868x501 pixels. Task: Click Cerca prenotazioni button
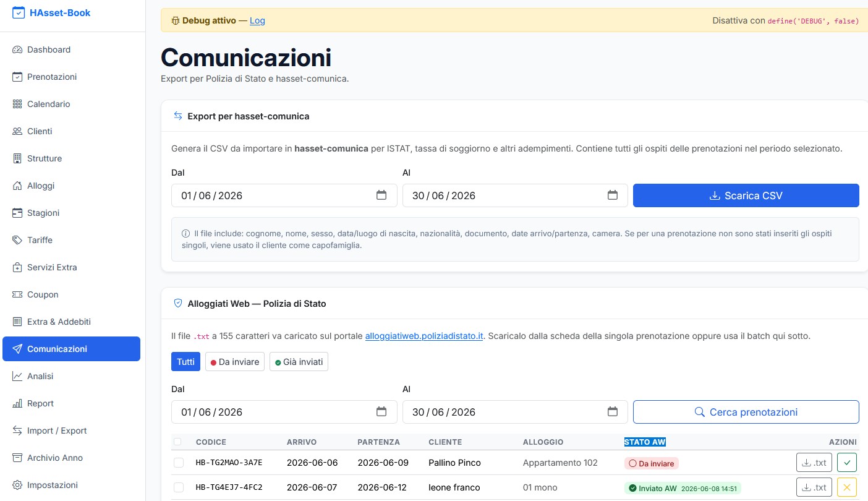[746, 412]
